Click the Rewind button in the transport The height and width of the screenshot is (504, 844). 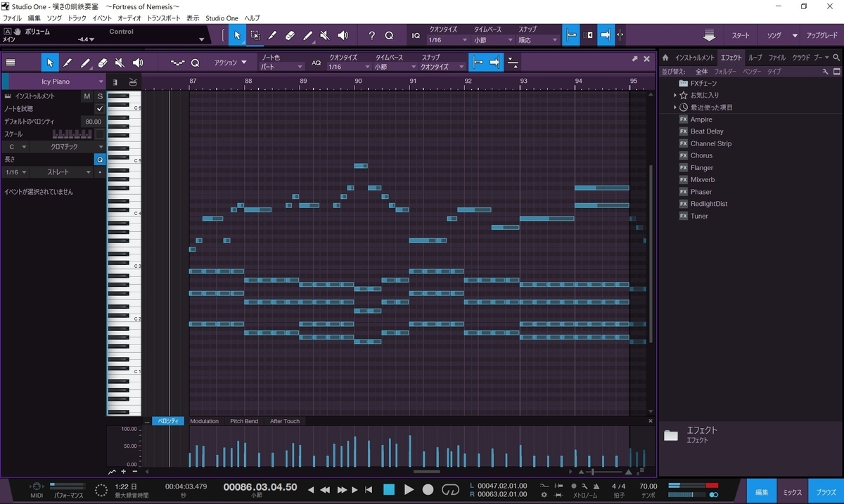coord(326,489)
